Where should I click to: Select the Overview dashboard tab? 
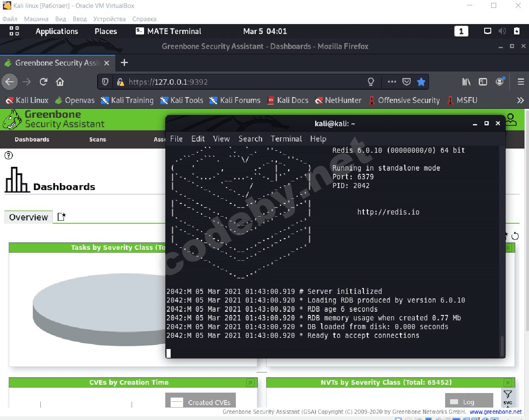[x=29, y=217]
